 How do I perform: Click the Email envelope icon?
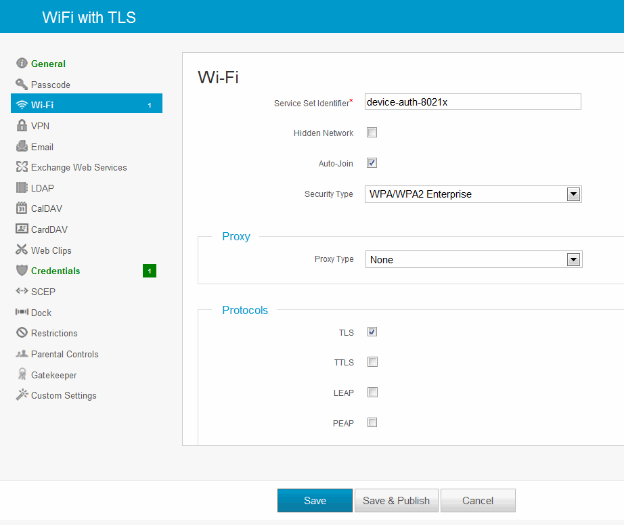point(22,147)
